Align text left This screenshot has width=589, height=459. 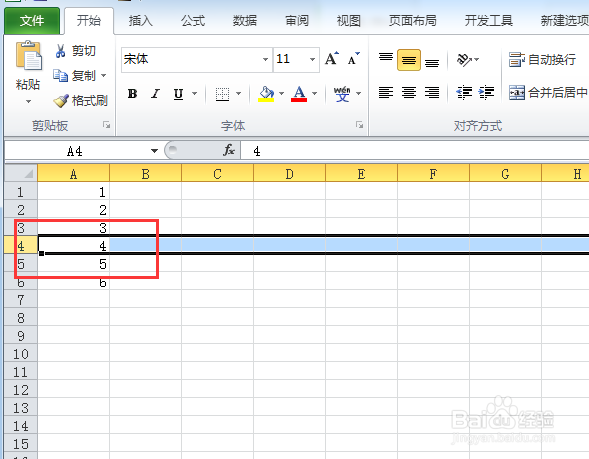386,92
